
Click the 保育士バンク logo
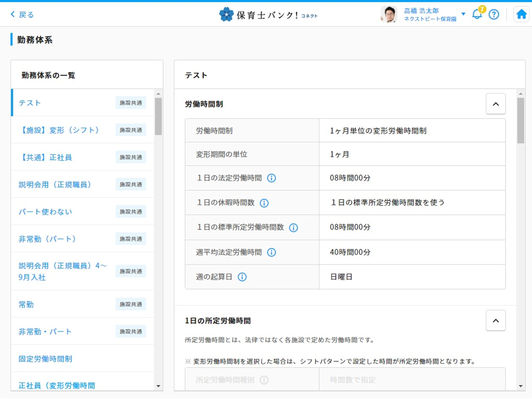point(268,14)
